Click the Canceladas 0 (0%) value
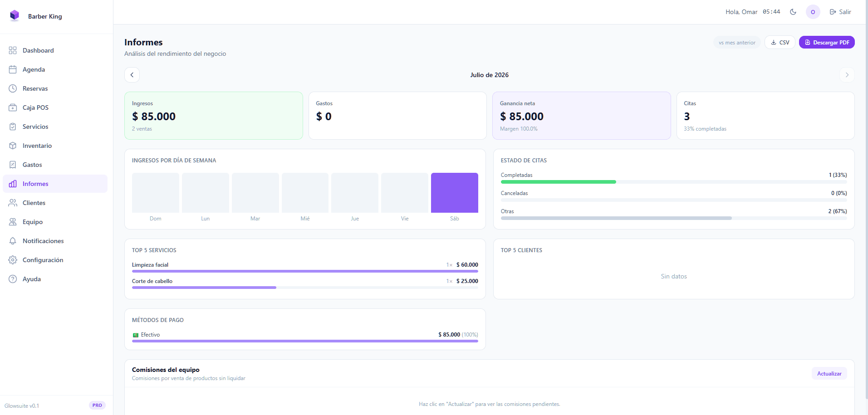This screenshot has width=868, height=415. click(839, 193)
